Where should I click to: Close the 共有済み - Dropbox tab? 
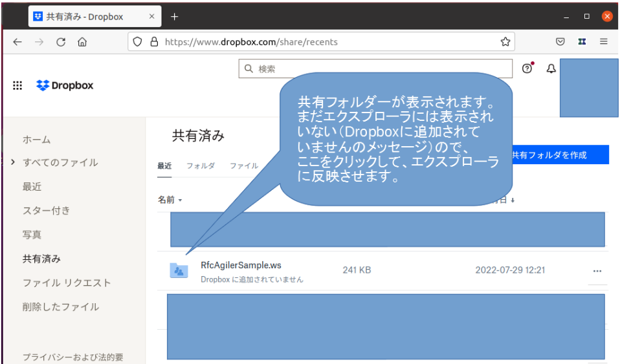(152, 17)
